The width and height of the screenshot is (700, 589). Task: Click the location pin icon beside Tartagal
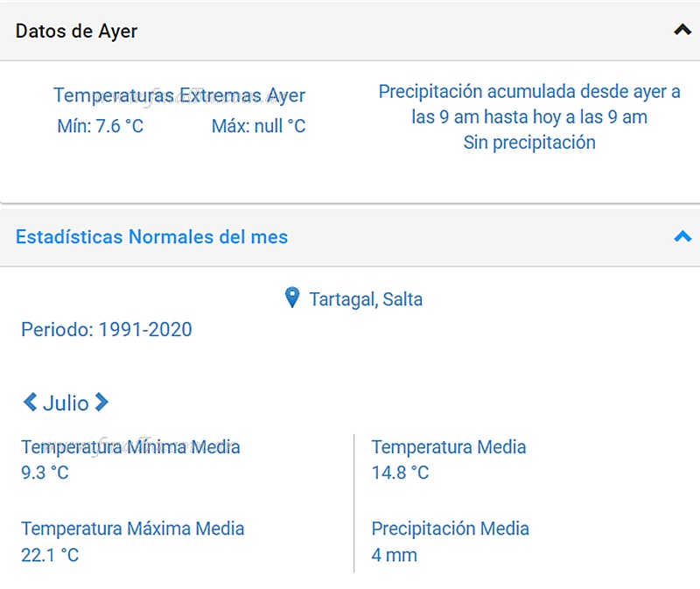[x=292, y=298]
